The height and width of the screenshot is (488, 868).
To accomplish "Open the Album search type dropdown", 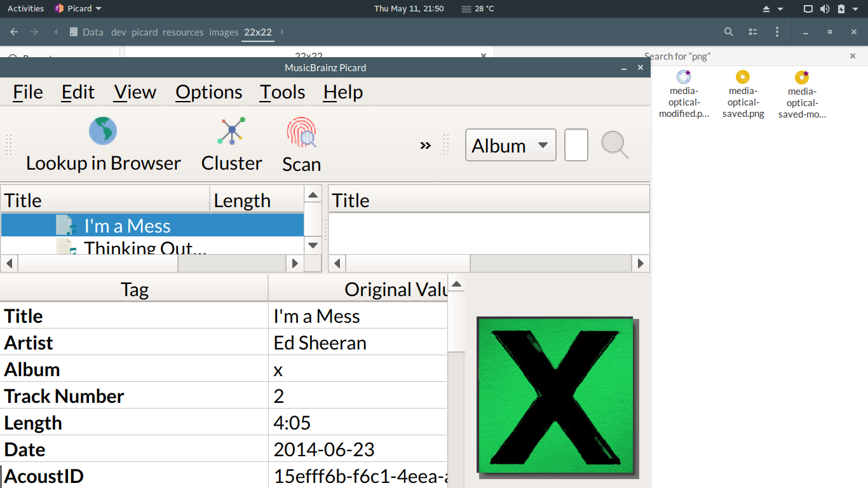I will click(511, 146).
